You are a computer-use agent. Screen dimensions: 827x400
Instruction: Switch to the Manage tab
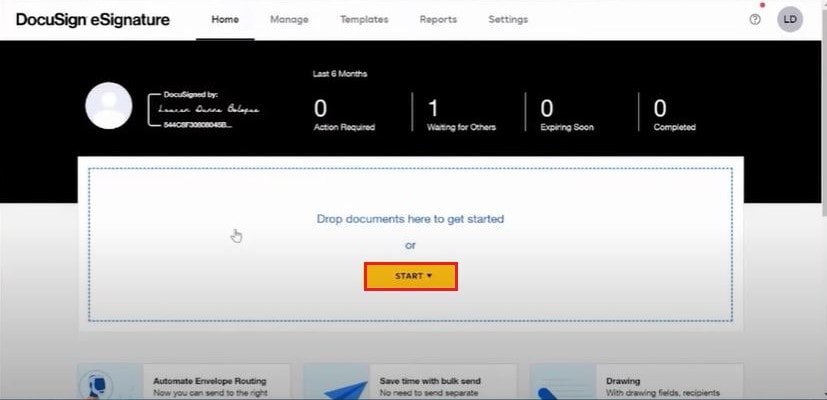coord(289,20)
